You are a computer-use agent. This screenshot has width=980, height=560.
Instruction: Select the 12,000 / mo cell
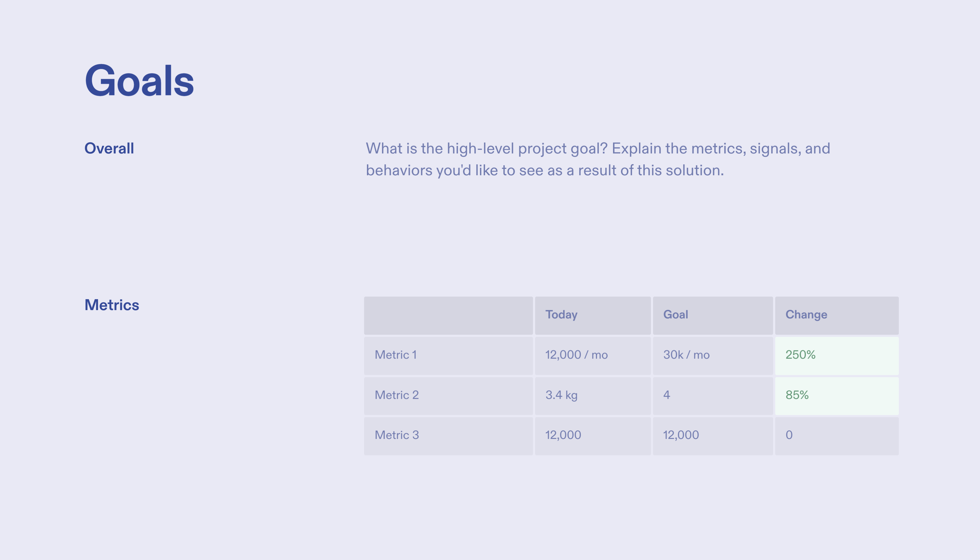576,355
